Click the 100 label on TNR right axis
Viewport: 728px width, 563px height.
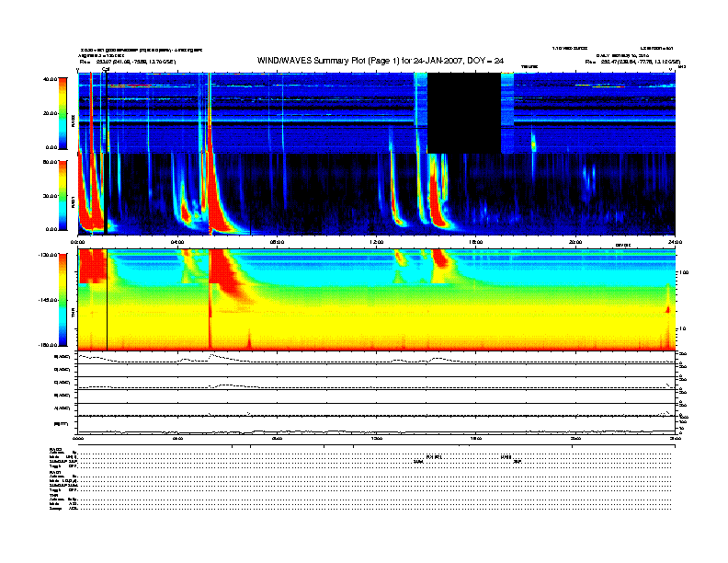point(684,272)
